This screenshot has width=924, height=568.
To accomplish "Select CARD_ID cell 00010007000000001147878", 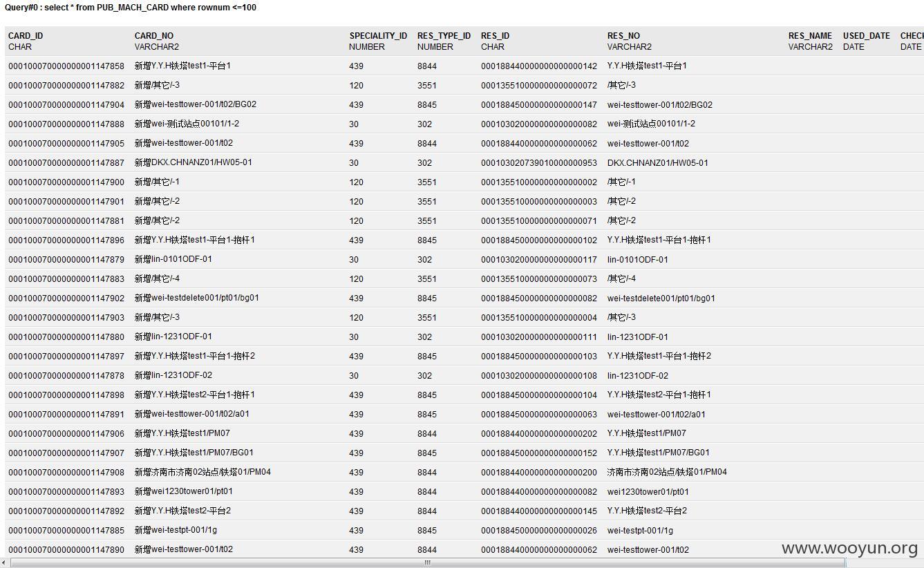I will point(66,376).
